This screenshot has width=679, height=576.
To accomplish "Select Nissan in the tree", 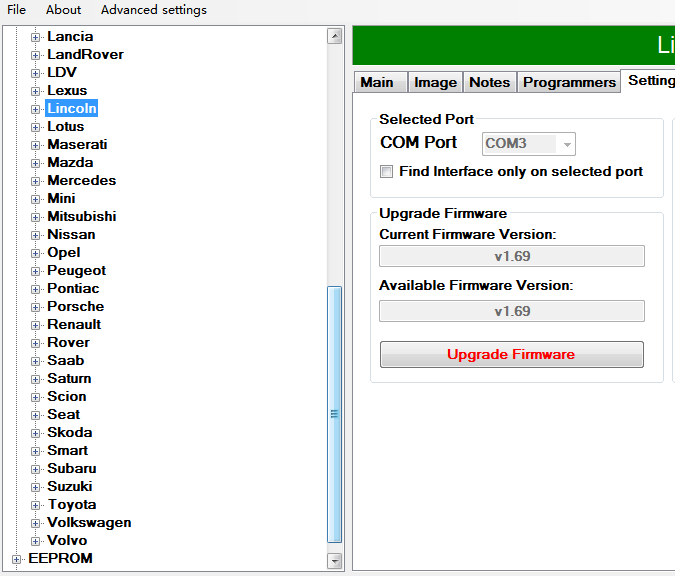I will point(71,234).
